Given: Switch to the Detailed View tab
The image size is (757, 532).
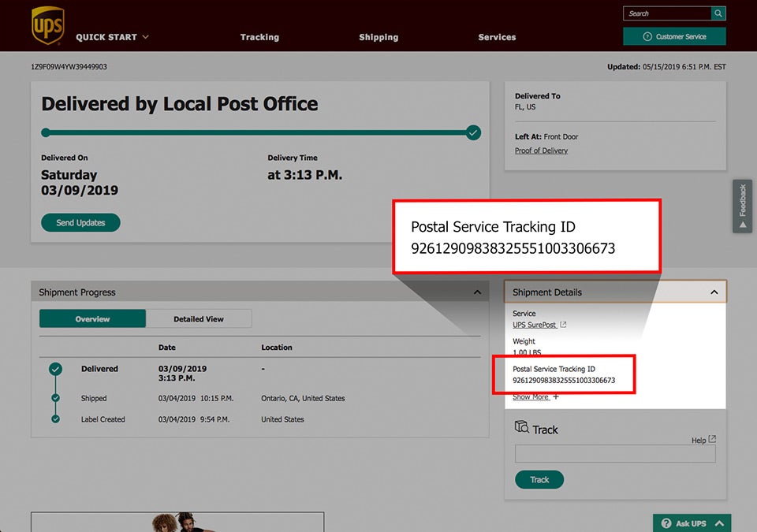Looking at the screenshot, I should (x=199, y=318).
